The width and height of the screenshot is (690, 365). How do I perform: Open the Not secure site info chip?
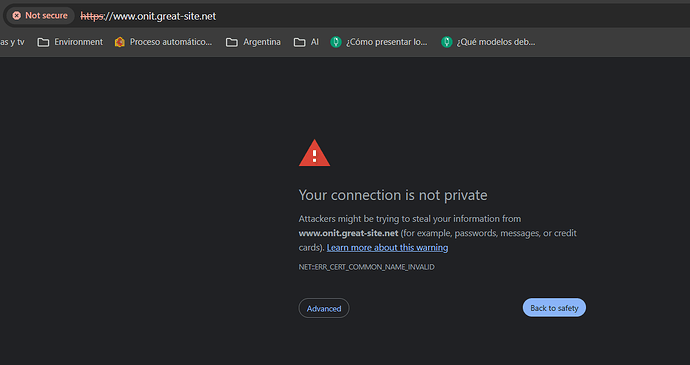click(40, 15)
